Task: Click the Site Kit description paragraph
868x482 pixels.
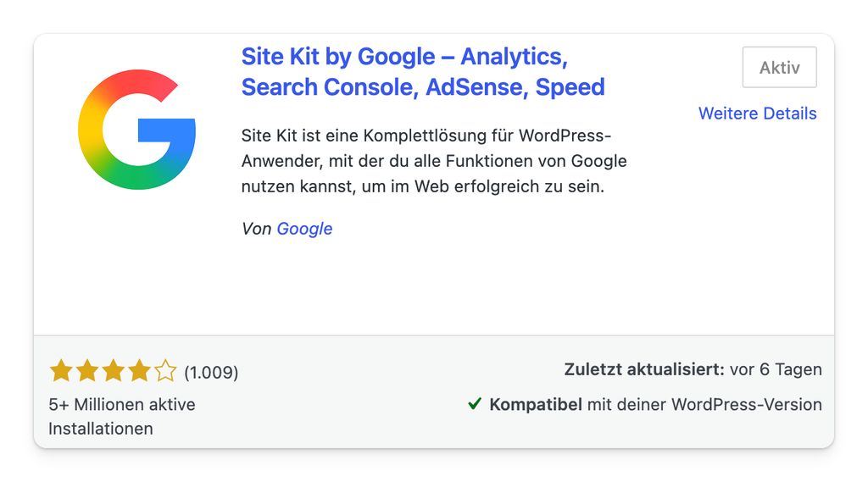Action: coord(434,161)
